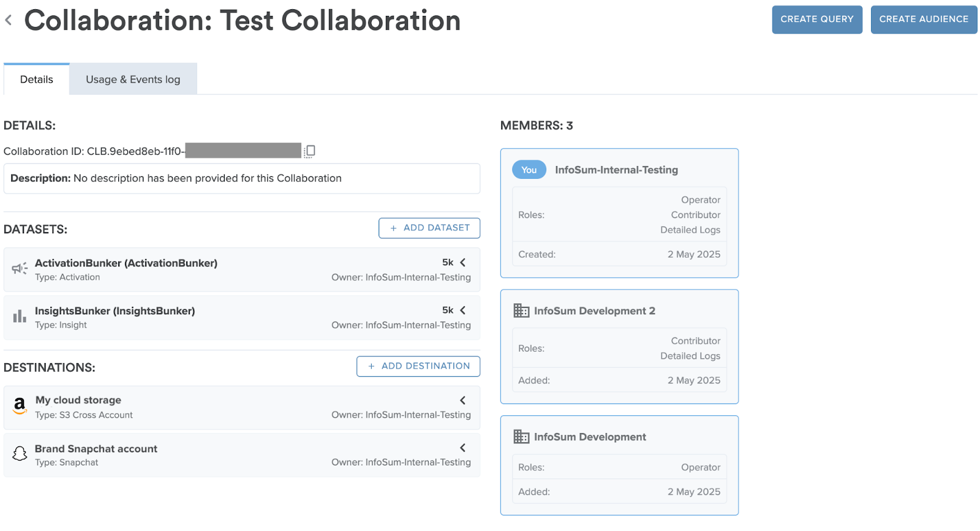
Task: Click the InfoSum Development member name heading
Action: point(590,437)
